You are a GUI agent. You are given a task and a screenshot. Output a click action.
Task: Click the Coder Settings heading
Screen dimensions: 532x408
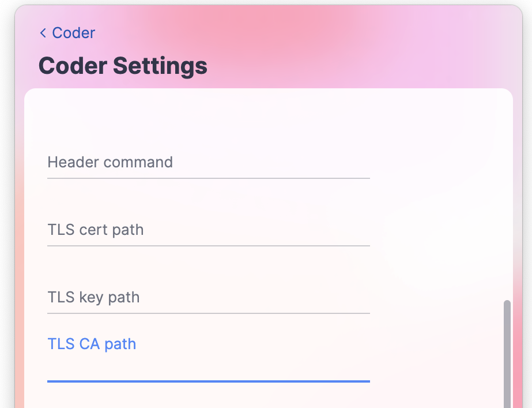122,65
